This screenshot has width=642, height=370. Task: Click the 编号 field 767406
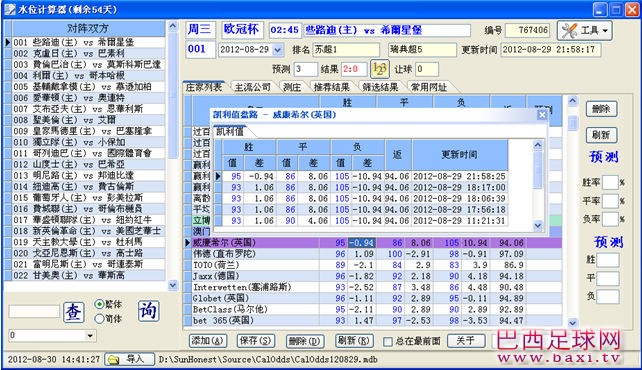pos(528,30)
